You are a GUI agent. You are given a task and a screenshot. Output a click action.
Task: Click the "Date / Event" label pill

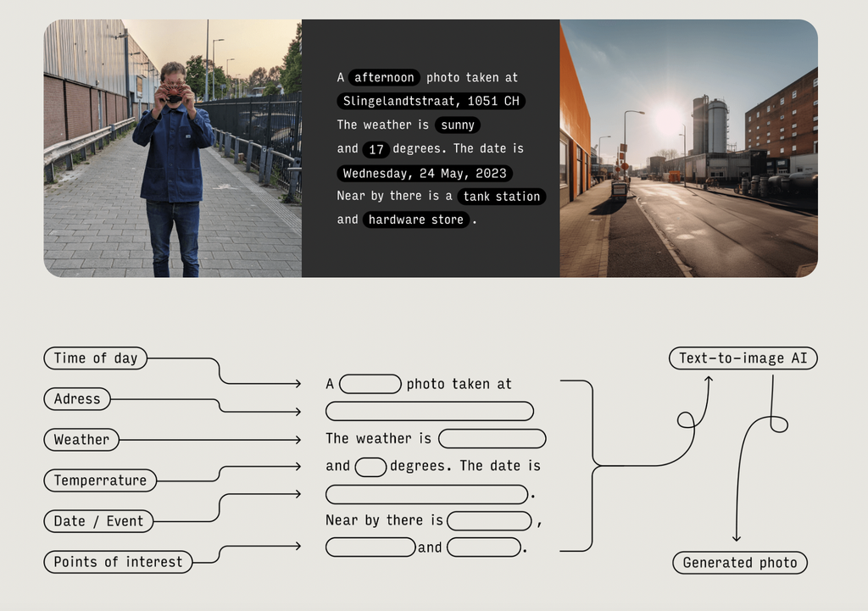point(97,522)
